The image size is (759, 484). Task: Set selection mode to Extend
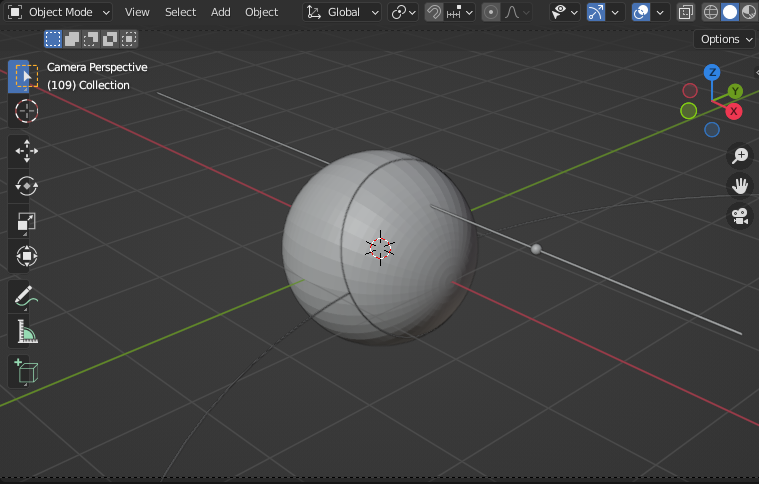71,39
